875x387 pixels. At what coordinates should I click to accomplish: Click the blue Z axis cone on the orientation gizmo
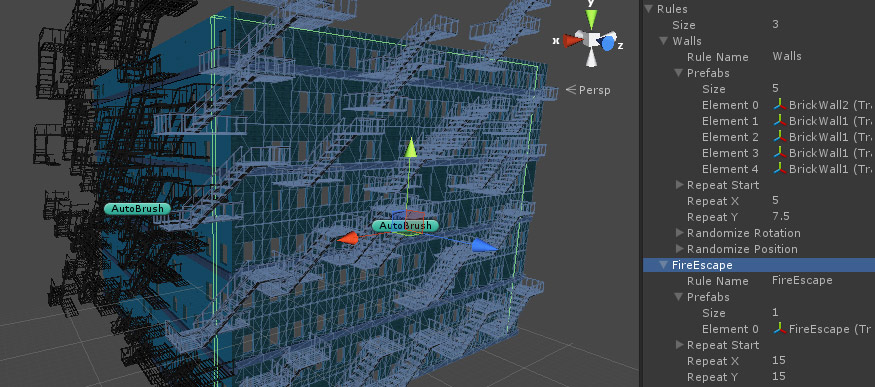608,43
